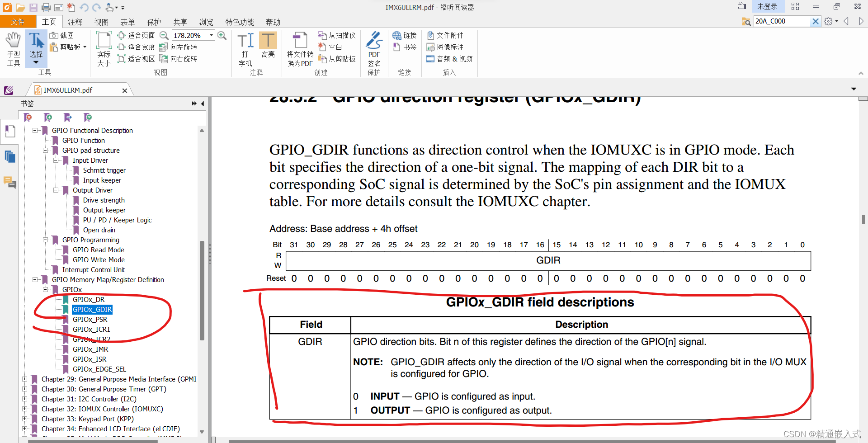
Task: Select the Typewriter (打字机) tool
Action: point(245,49)
